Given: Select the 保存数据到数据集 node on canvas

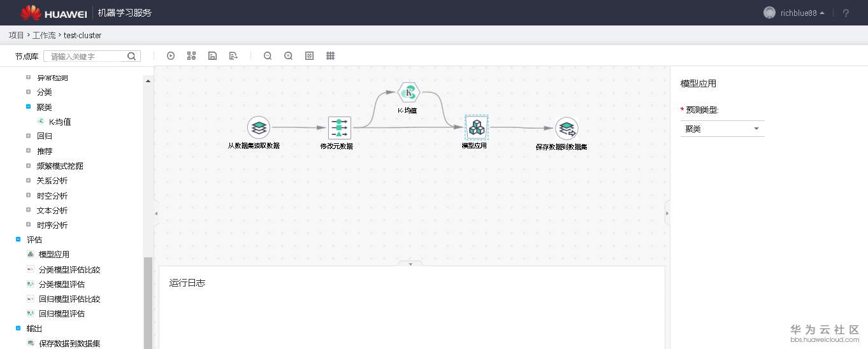Looking at the screenshot, I should pyautogui.click(x=566, y=129).
